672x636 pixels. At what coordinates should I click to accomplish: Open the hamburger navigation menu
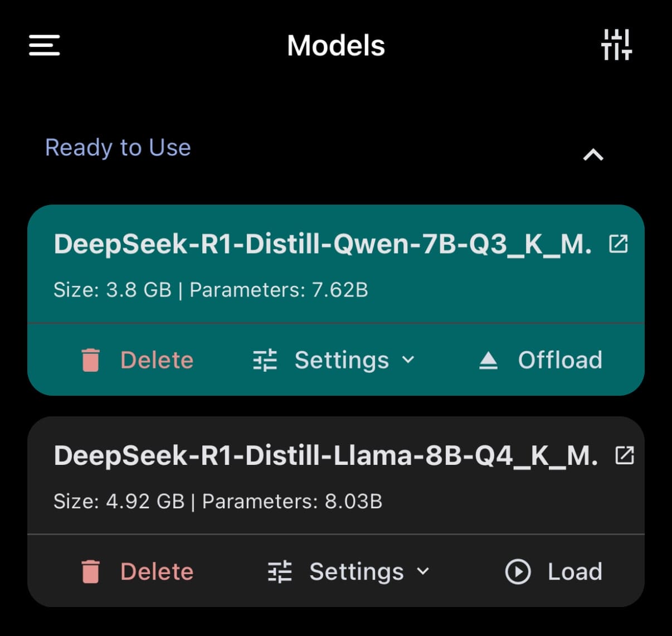[45, 45]
